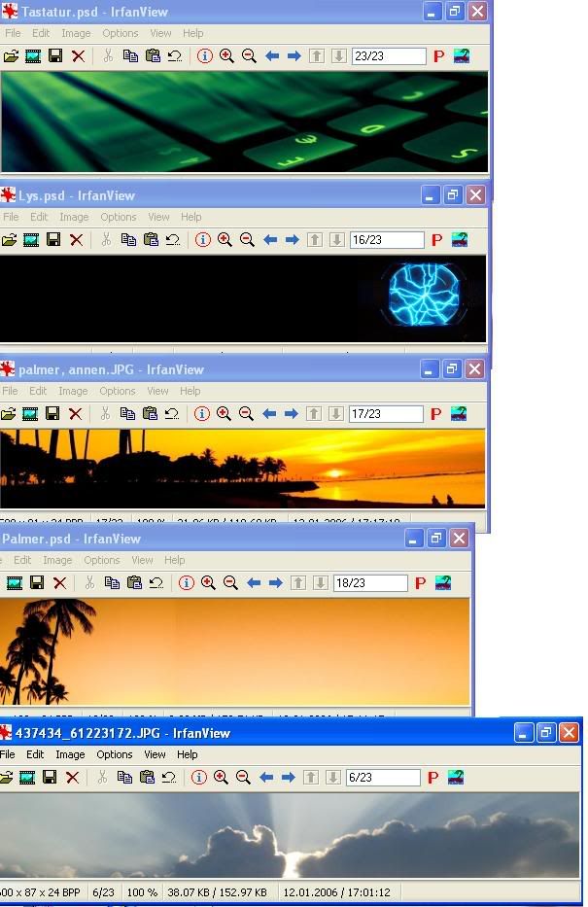This screenshot has height=907, width=588.
Task: Open the Options menu in Tastatur.psd window
Action: [121, 33]
